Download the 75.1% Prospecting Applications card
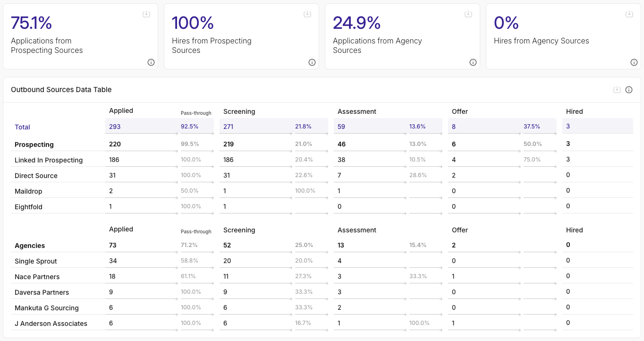Screen dimensions: 644x341 tap(146, 14)
